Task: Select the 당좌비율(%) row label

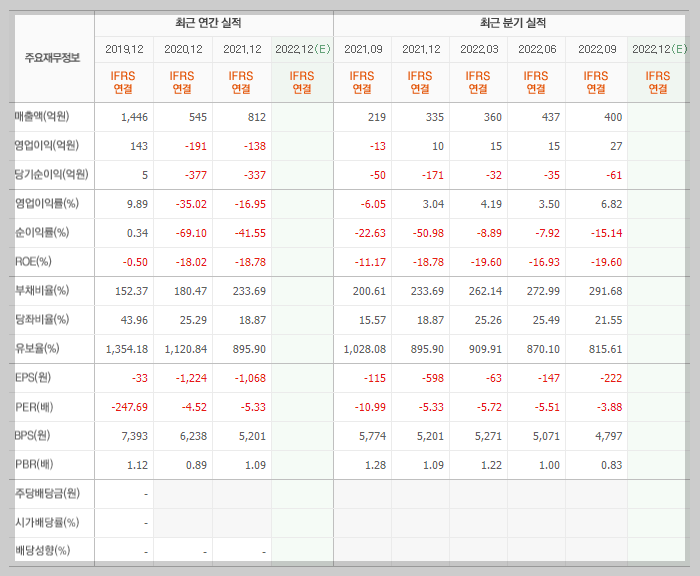Action: pos(42,320)
